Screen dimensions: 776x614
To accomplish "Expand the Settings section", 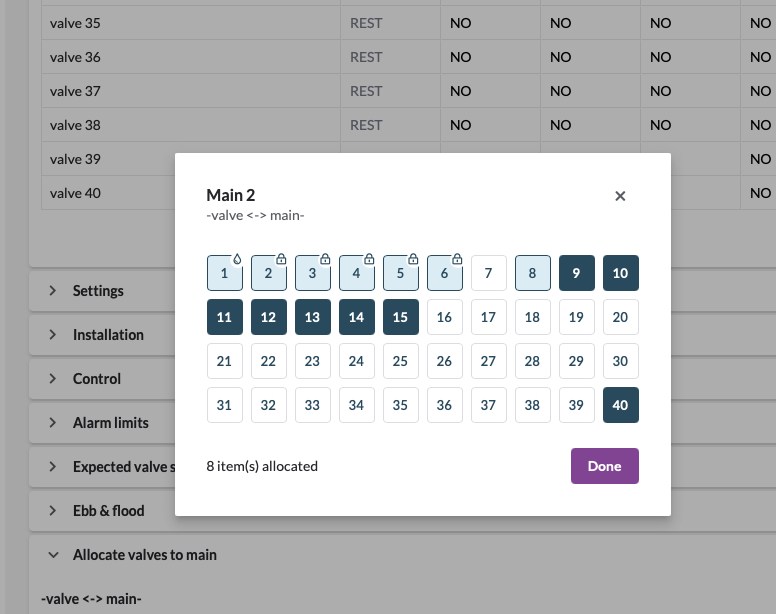I will tap(98, 291).
